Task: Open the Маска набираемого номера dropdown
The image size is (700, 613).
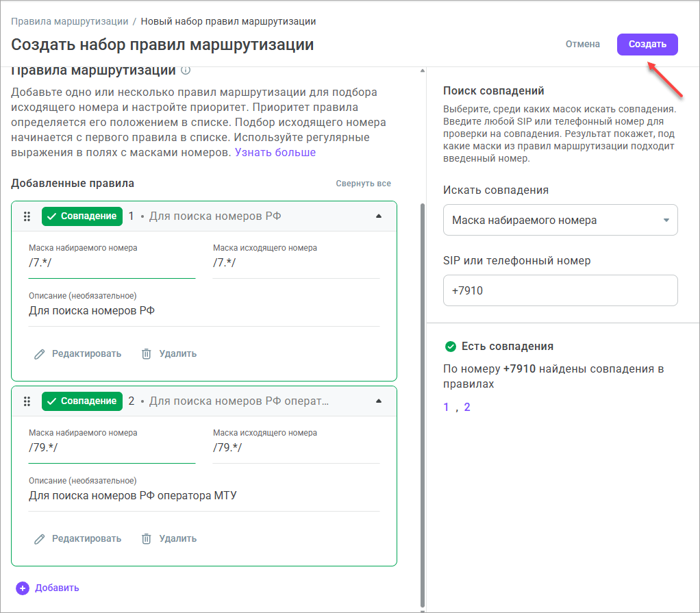Action: (560, 220)
